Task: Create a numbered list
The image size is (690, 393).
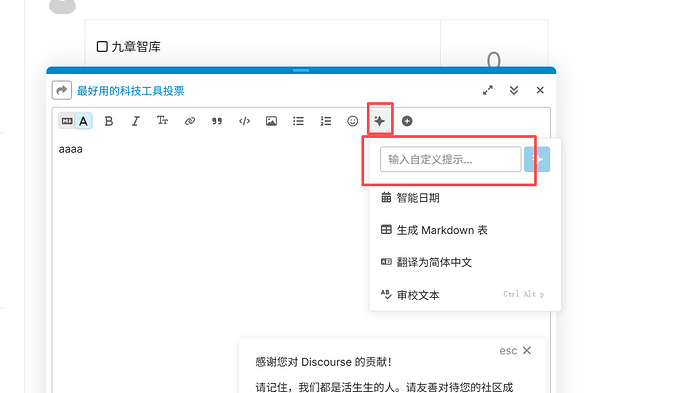Action: (326, 121)
